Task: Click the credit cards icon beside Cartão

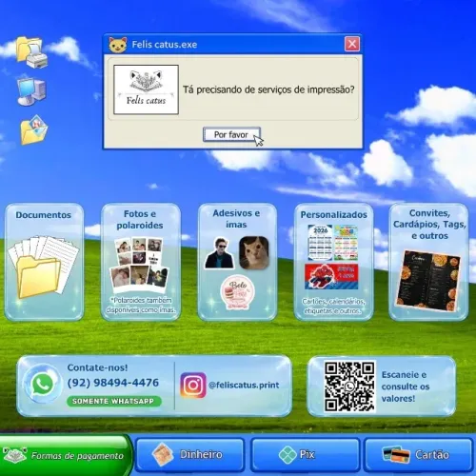Action: (396, 455)
